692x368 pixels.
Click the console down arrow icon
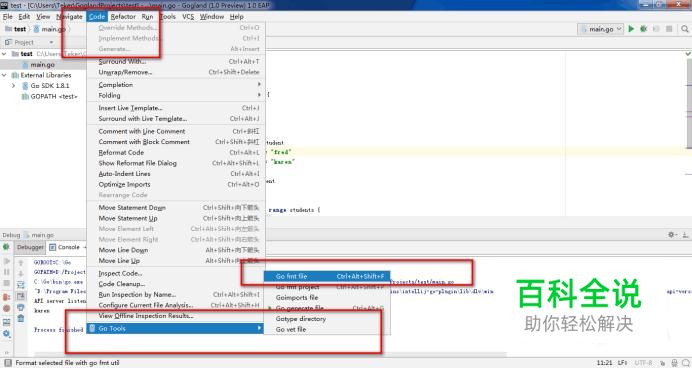21,274
